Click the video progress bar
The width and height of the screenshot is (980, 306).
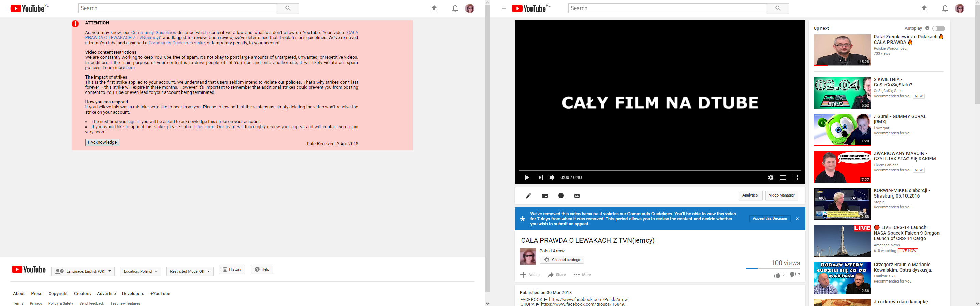coord(660,171)
